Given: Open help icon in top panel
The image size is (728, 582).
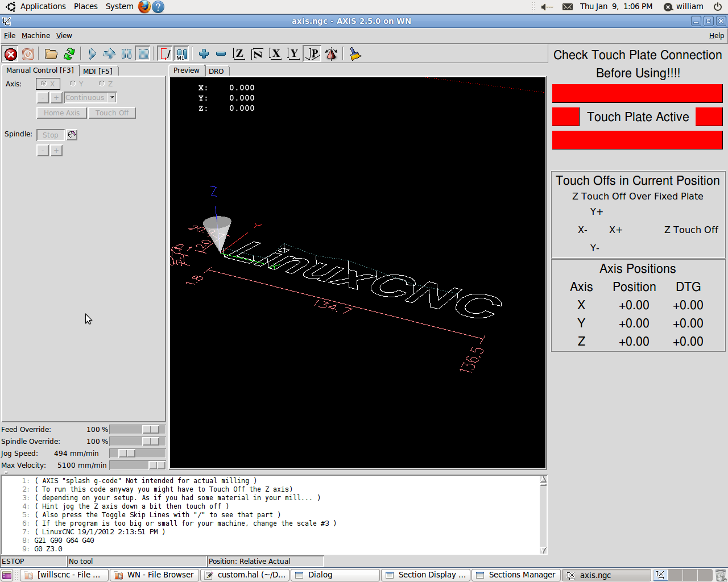Looking at the screenshot, I should (x=159, y=7).
